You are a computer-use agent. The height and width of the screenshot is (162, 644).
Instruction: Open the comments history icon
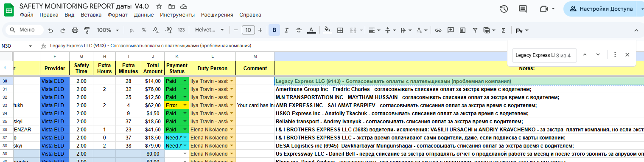pyautogui.click(x=523, y=9)
